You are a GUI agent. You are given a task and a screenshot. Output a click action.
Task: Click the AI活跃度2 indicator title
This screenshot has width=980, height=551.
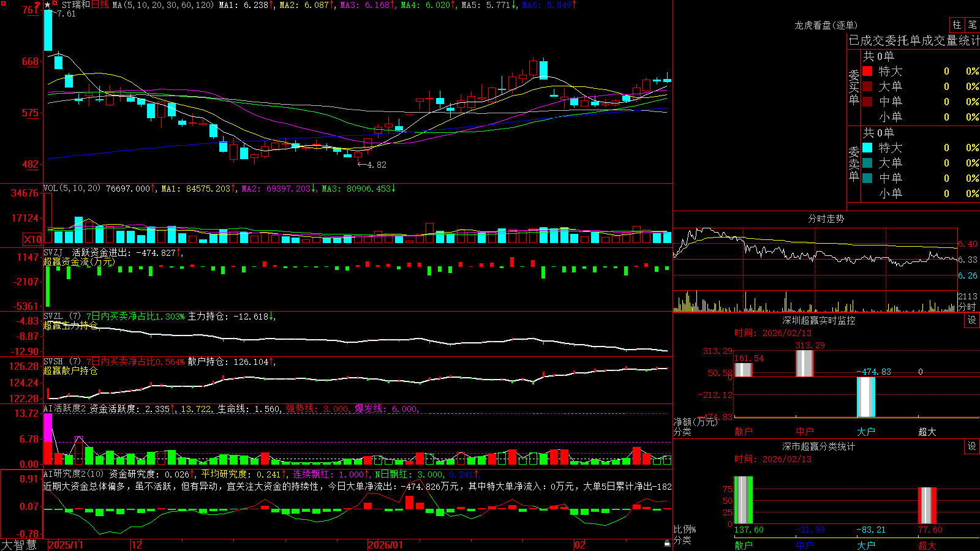[x=65, y=409]
